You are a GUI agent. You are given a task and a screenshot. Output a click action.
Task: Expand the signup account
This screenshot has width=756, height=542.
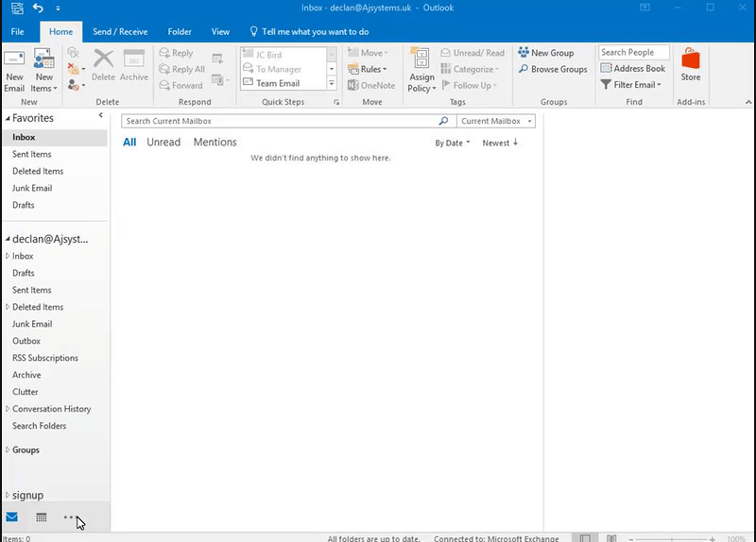(8, 495)
